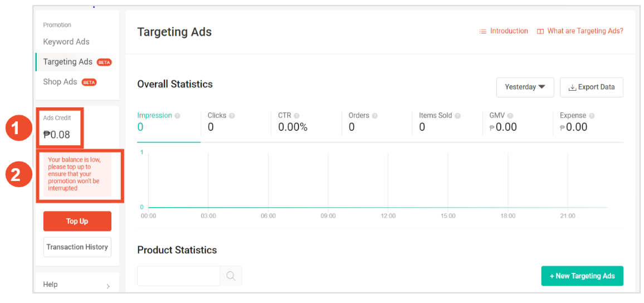Screen dimensions: 644x303
Task: Open Transaction History
Action: (77, 247)
